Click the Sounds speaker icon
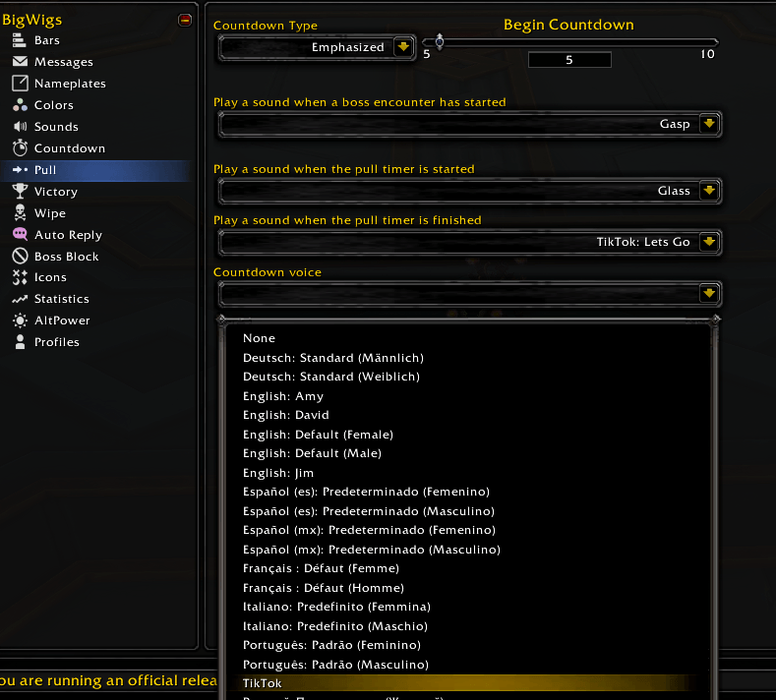This screenshot has width=776, height=700. [20, 127]
